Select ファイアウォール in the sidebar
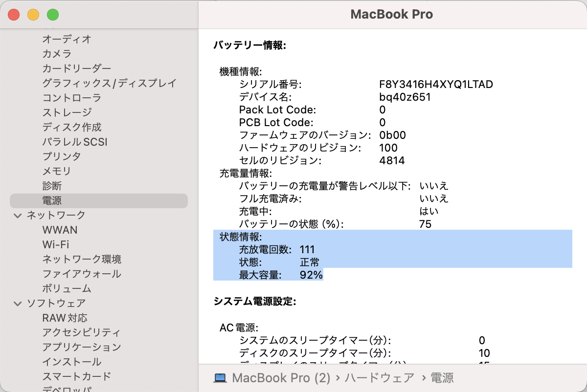 tap(82, 274)
